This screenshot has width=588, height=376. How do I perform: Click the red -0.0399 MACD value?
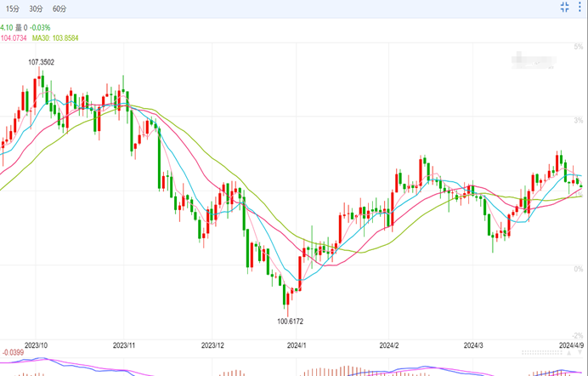[14, 353]
